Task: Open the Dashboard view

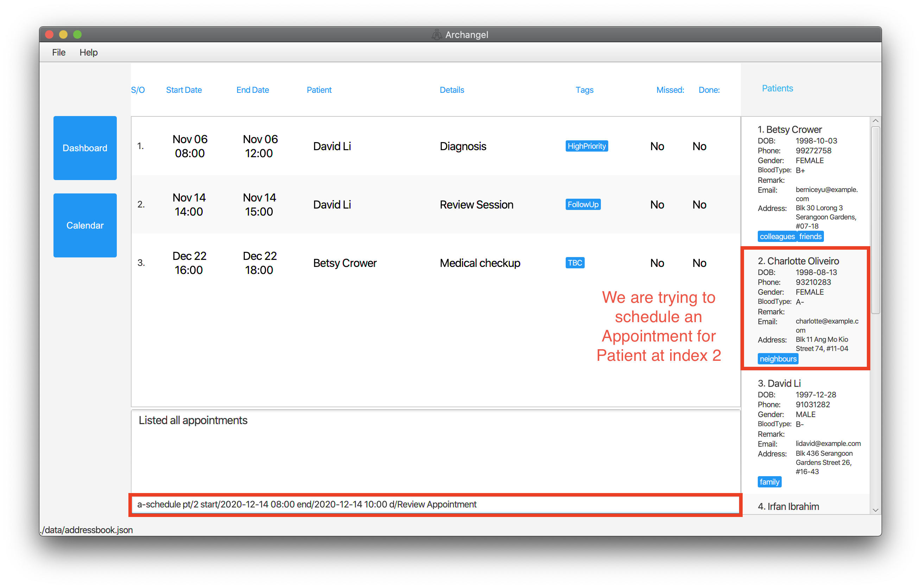Action: 85,148
